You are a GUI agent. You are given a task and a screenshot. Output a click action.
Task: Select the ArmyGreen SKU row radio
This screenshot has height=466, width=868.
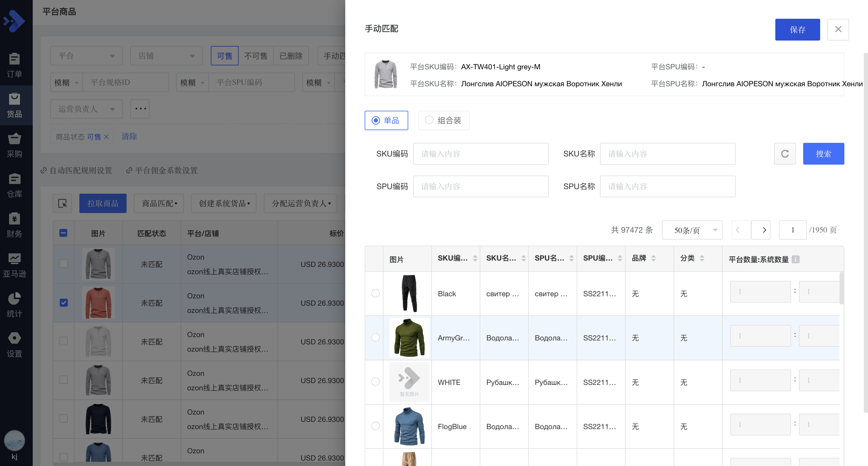coord(375,337)
